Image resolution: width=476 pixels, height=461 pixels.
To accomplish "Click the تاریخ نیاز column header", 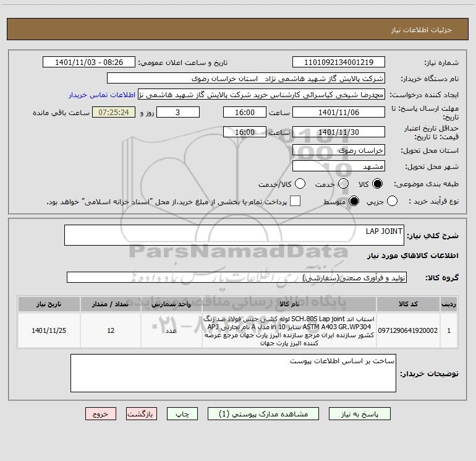I will pyautogui.click(x=49, y=304).
